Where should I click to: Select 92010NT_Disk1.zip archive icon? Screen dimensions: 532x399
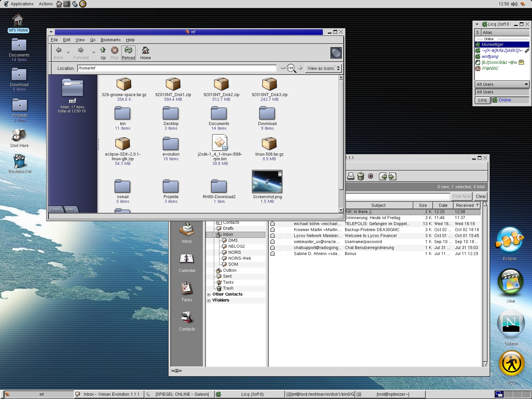click(x=173, y=84)
